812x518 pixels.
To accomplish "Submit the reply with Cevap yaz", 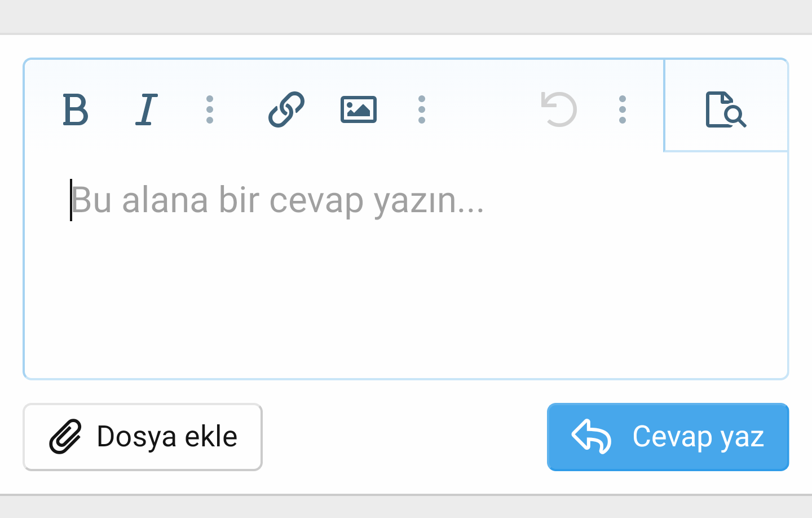I will tap(667, 437).
